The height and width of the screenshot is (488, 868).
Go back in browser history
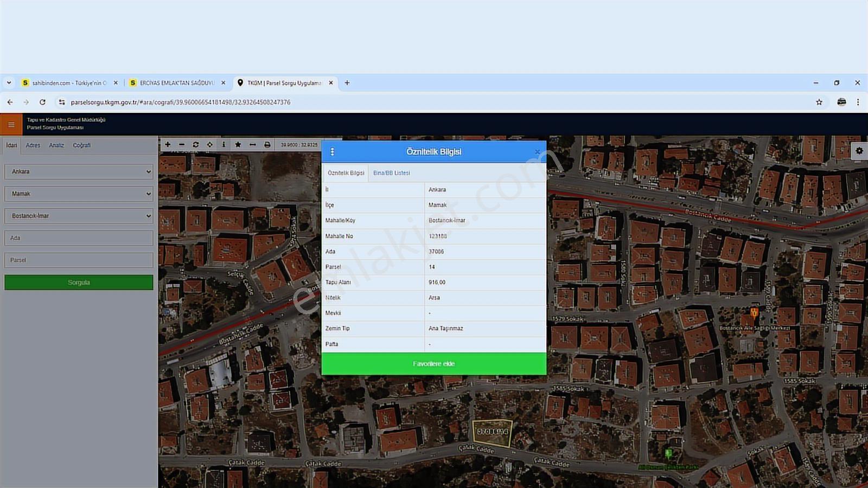10,102
